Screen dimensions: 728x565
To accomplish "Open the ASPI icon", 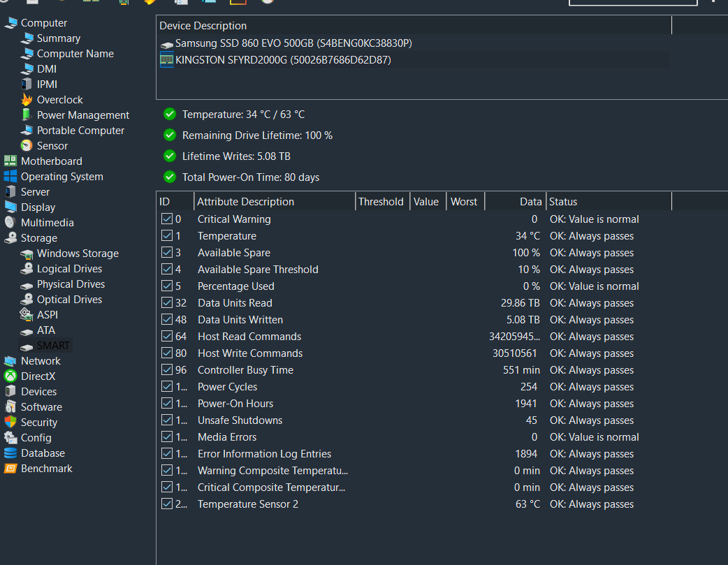I will click(27, 314).
